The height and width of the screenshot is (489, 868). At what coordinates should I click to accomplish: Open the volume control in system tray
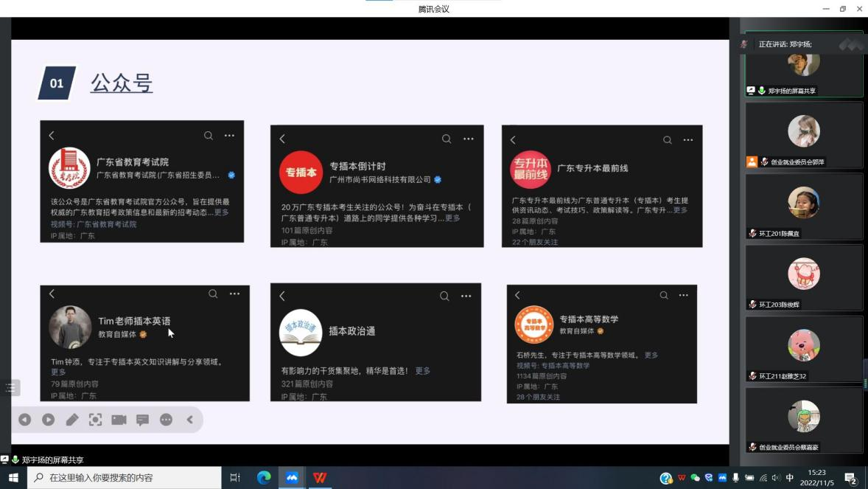click(776, 478)
